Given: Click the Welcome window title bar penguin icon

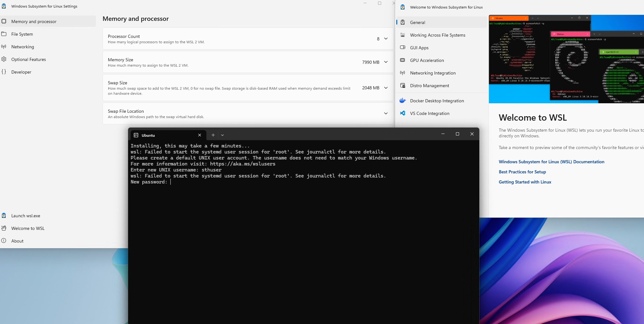Looking at the screenshot, I should click(x=403, y=7).
